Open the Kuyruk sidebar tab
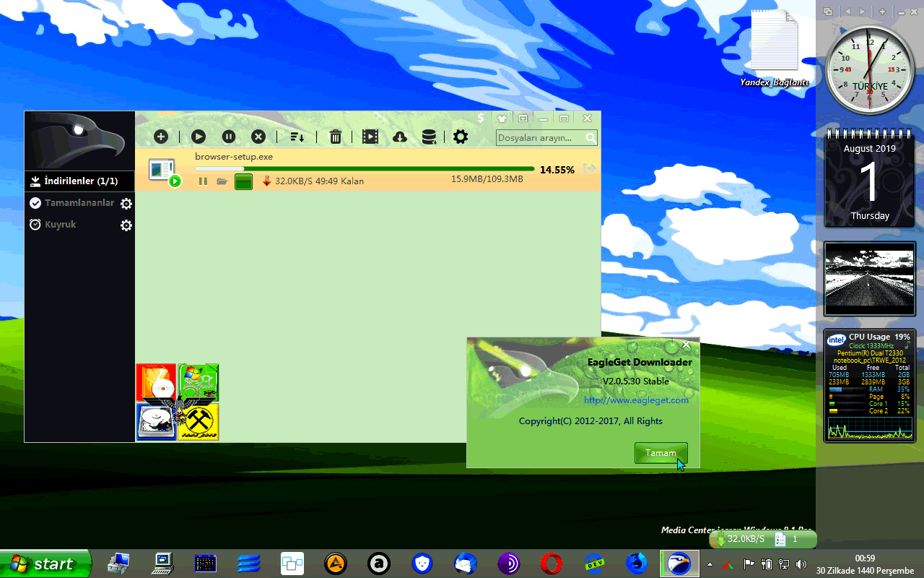 (61, 225)
